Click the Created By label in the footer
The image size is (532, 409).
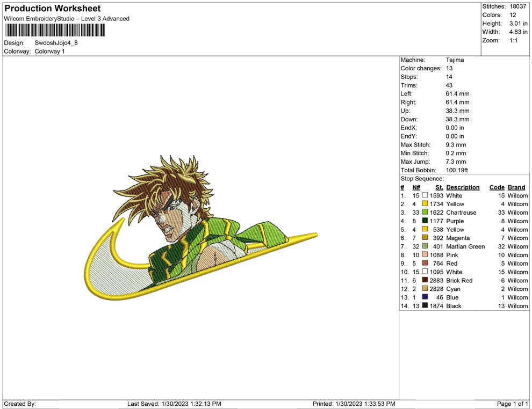click(x=20, y=404)
